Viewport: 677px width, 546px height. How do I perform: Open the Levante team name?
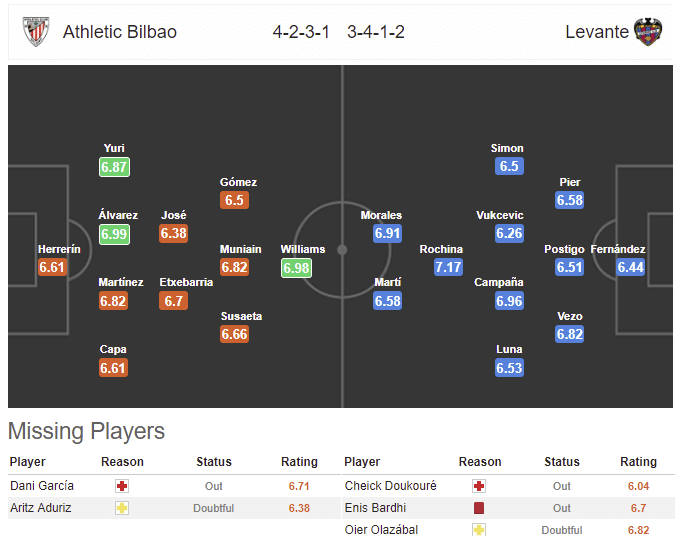click(x=597, y=32)
